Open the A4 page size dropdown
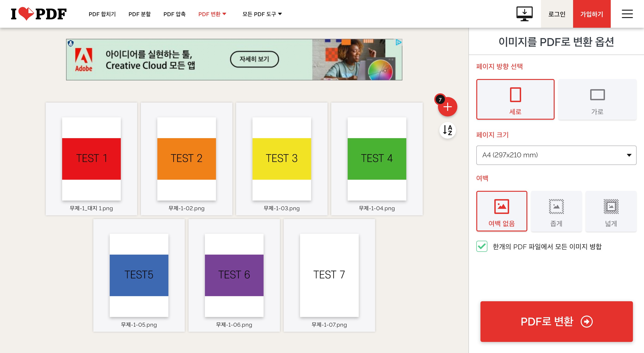This screenshot has height=353, width=644. pos(556,155)
